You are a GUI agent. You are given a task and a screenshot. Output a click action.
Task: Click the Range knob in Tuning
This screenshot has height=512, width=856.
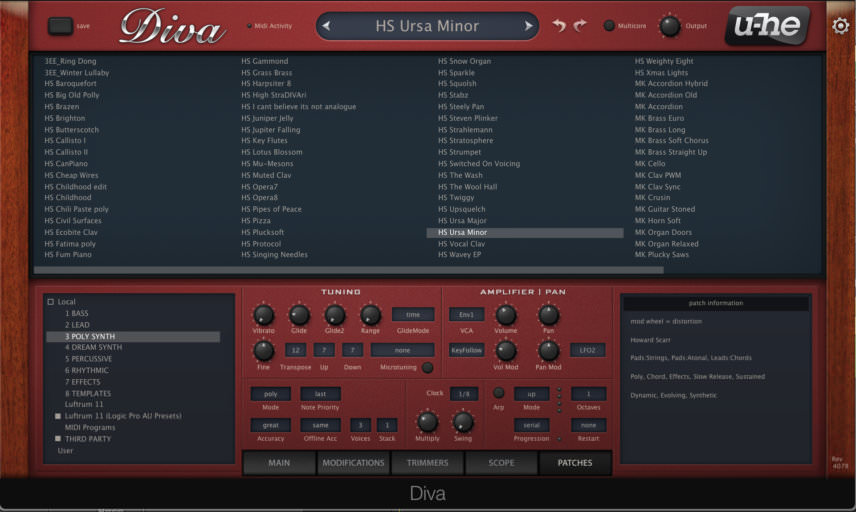370,315
